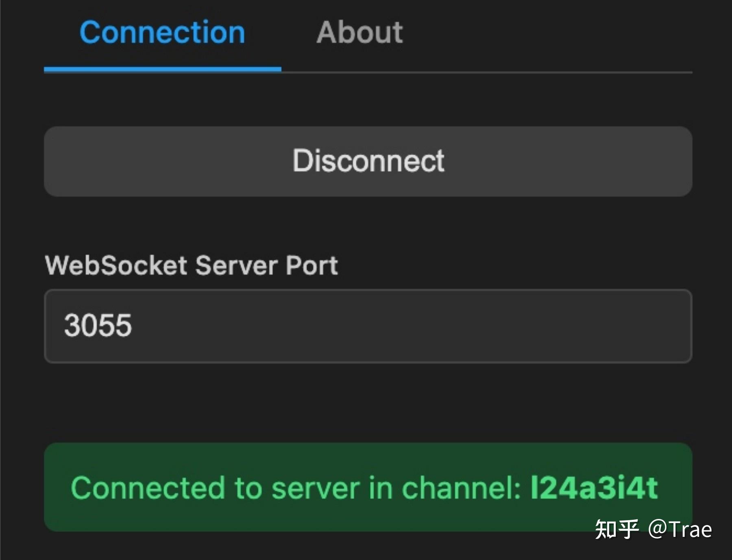
Task: Click empty area right of 3055
Action: point(407,326)
